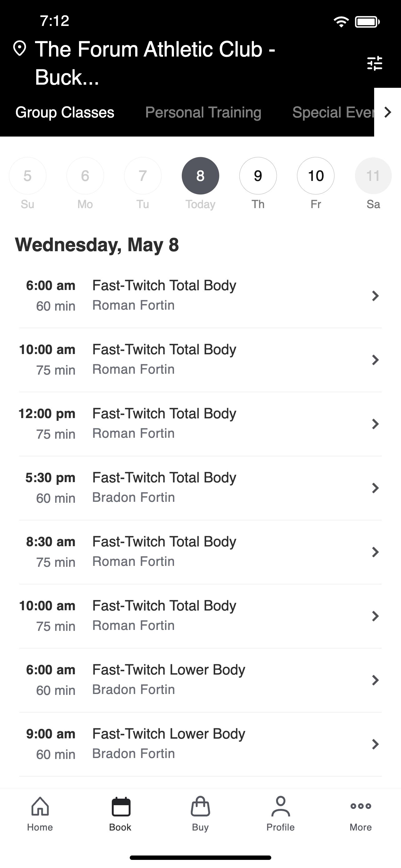Select Friday the 10th date
This screenshot has height=868, width=401.
tap(316, 176)
